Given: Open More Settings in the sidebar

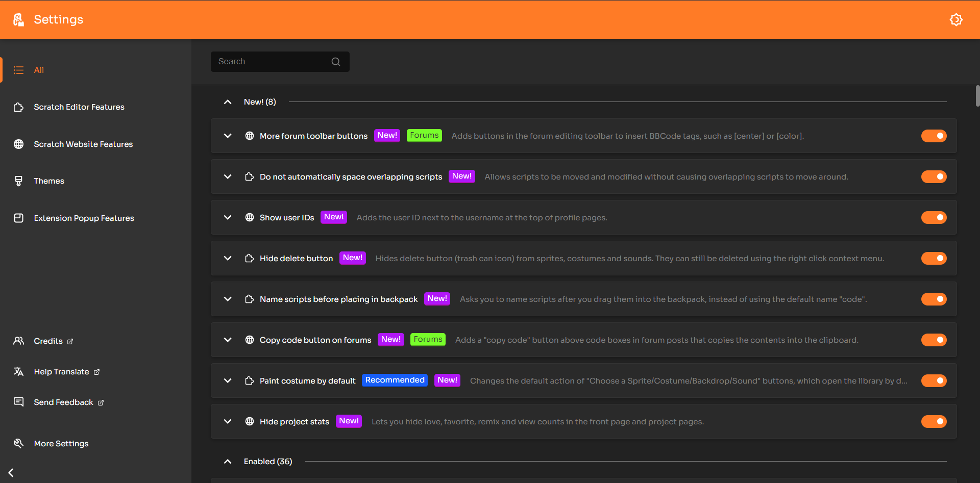Looking at the screenshot, I should tap(61, 443).
